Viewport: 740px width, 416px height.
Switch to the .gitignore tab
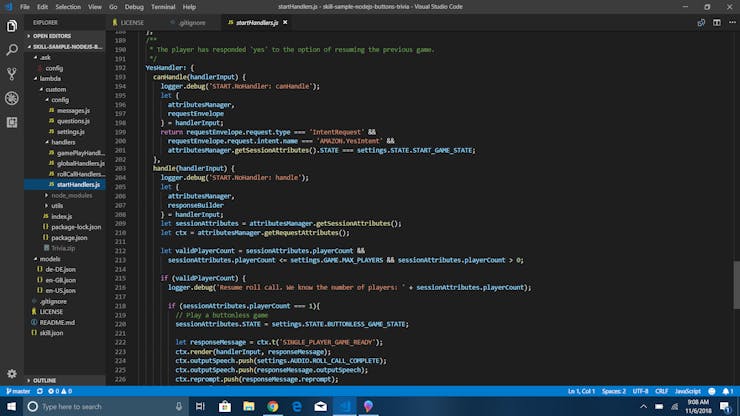(x=192, y=22)
